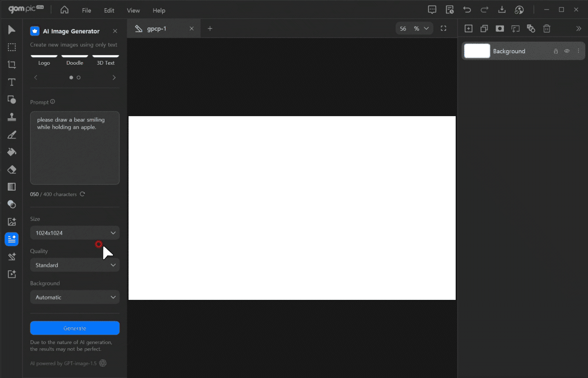Click the gom pic logo

[26, 10]
